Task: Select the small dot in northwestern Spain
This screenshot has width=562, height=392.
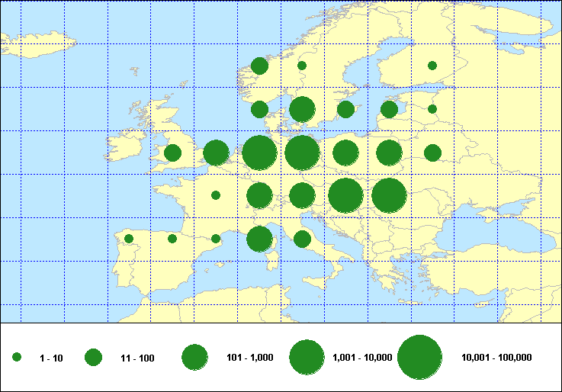Action: (x=129, y=239)
